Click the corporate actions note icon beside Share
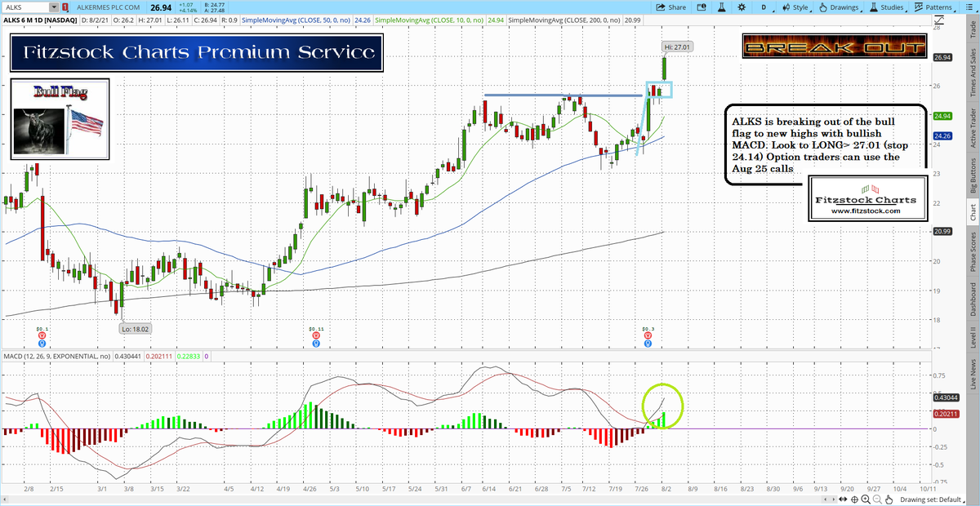The width and height of the screenshot is (980, 506). coord(702,7)
